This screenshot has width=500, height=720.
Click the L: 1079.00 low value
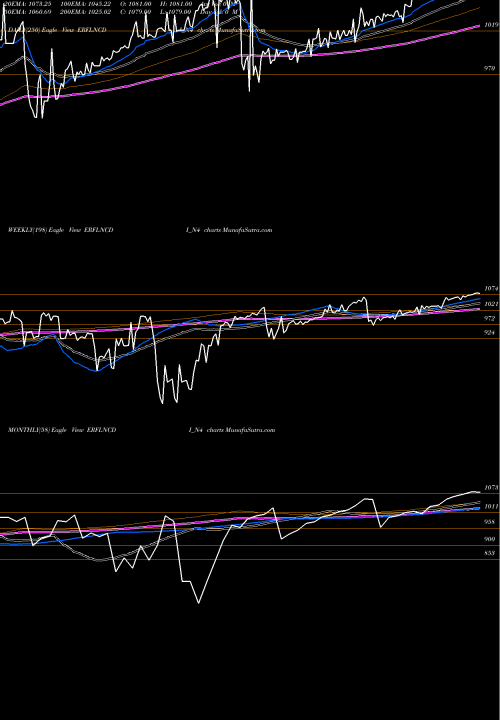(x=177, y=12)
